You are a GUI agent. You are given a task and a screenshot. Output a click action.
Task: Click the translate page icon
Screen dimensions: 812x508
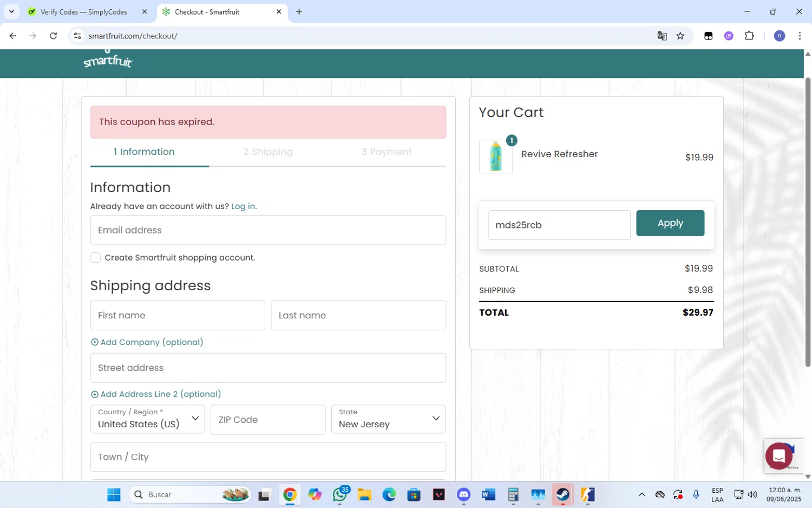[662, 36]
